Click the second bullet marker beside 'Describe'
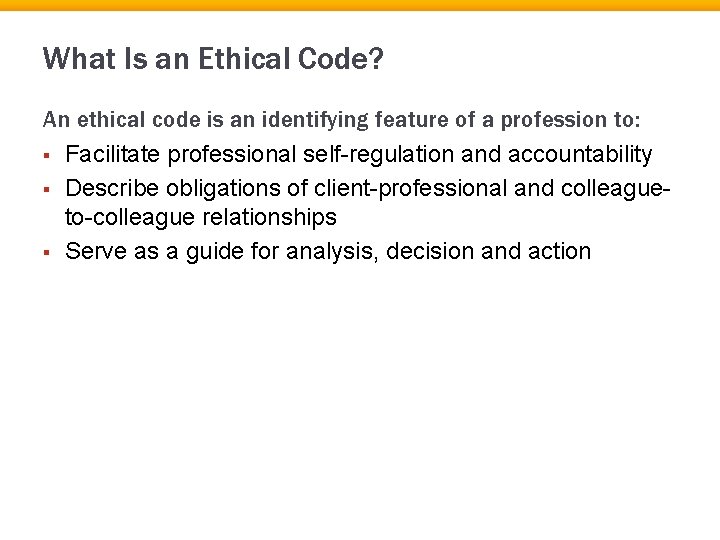The image size is (720, 540). [x=47, y=187]
